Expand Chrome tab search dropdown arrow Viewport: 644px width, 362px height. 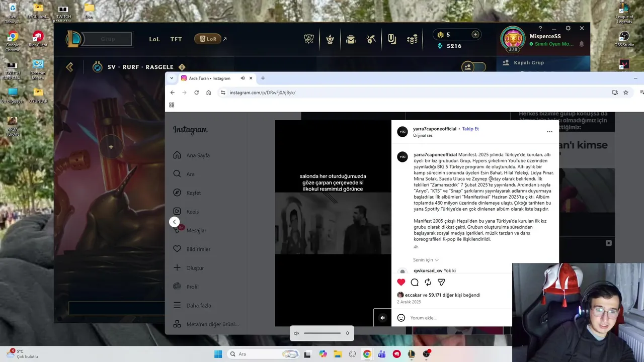pyautogui.click(x=172, y=78)
